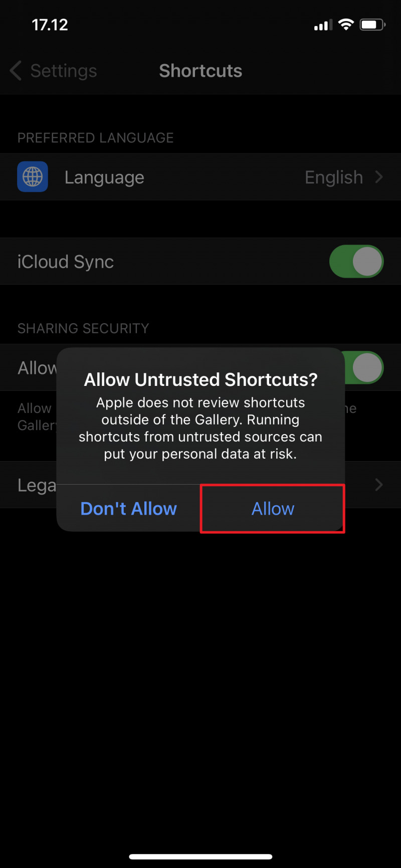The image size is (401, 868).
Task: Tap the Shortcuts page title
Action: click(200, 71)
